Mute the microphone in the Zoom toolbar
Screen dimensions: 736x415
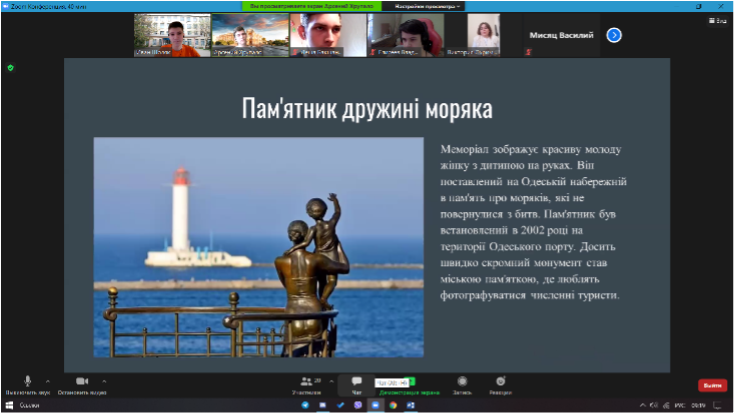click(x=27, y=381)
